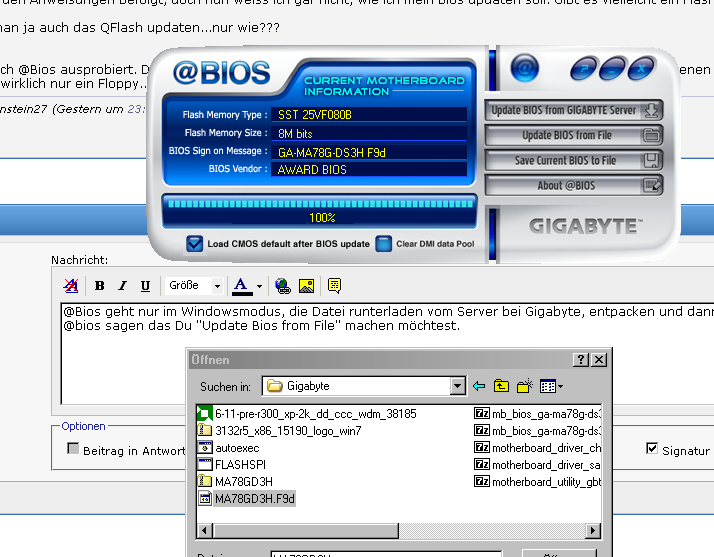Select the FLASHSPI file
The width and height of the screenshot is (714, 557).
click(232, 465)
